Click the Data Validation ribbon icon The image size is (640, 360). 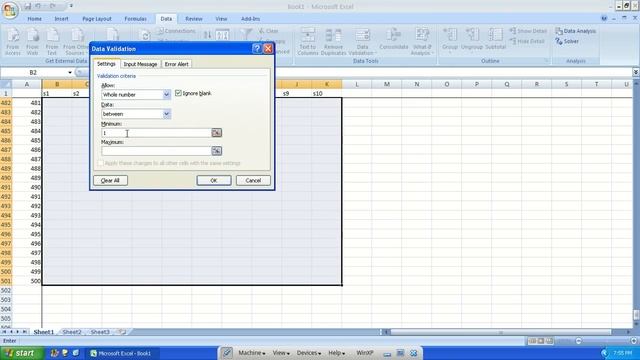point(362,35)
